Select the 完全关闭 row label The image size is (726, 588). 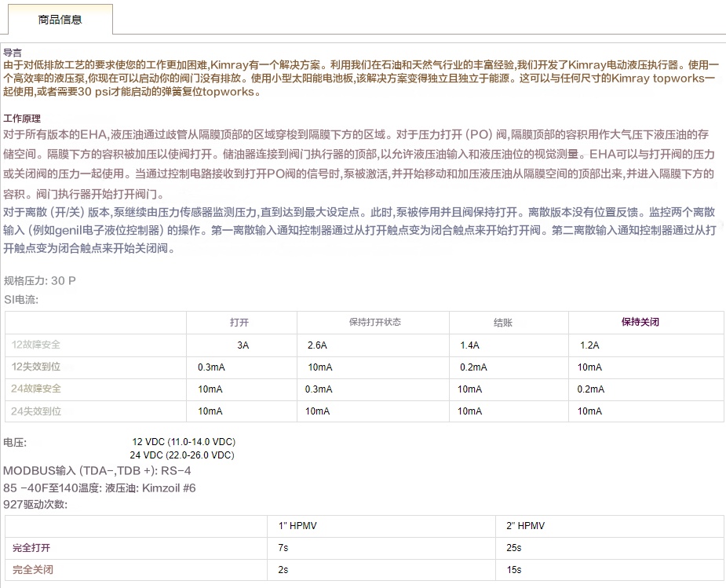point(32,570)
